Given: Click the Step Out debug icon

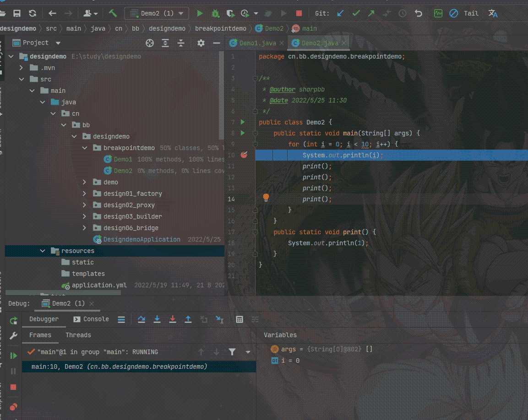Looking at the screenshot, I should (x=188, y=319).
